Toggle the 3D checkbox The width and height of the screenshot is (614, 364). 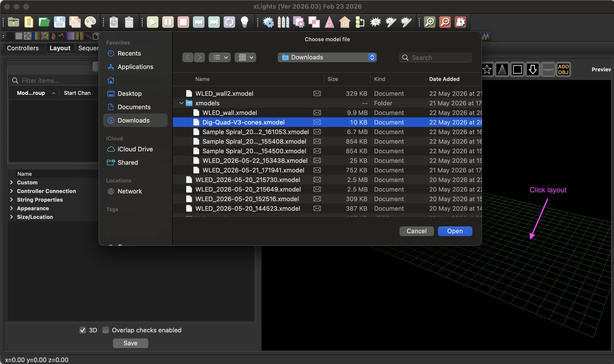83,330
